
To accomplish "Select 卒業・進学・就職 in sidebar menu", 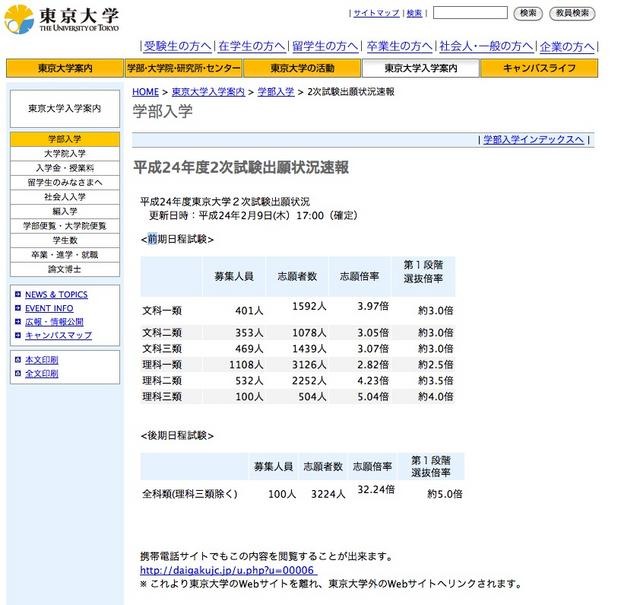I will [x=65, y=255].
